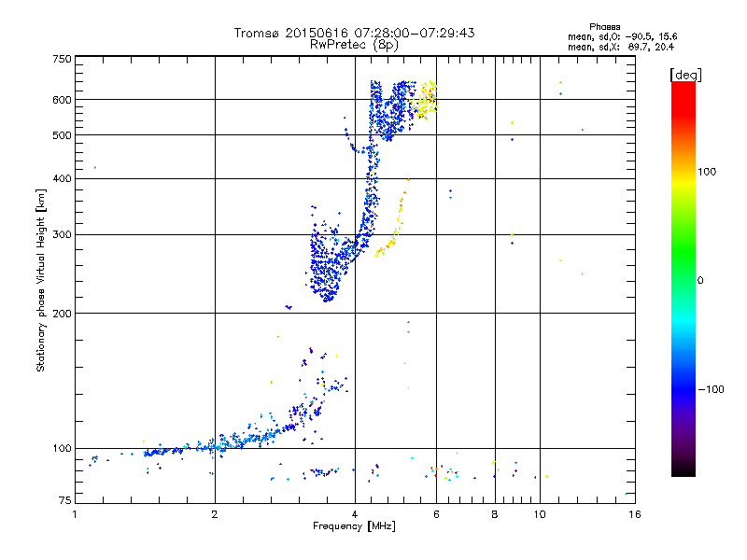Click x-axis tick label '1'
The image size is (747, 560).
[x=75, y=514]
